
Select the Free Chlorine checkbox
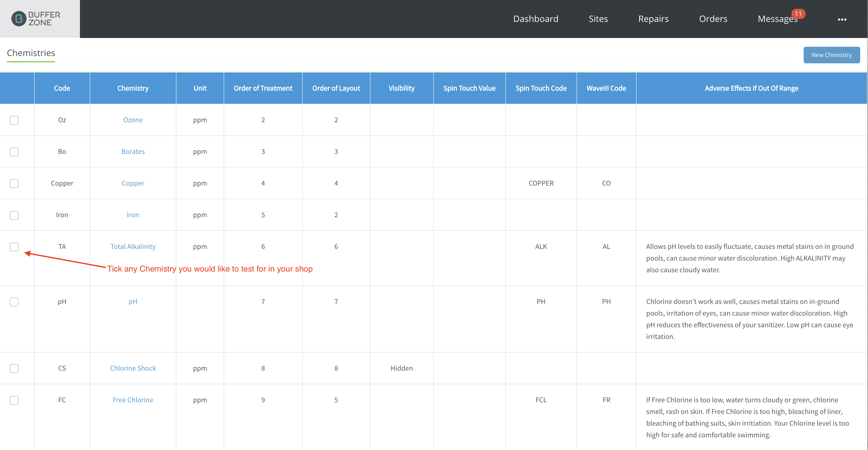pyautogui.click(x=14, y=400)
